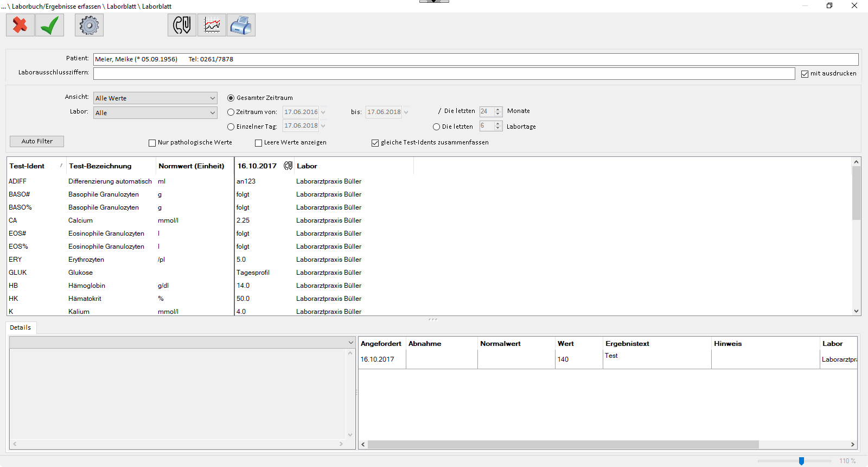
Task: Click paperclip icon in 16.10.2017 column header
Action: click(288, 166)
